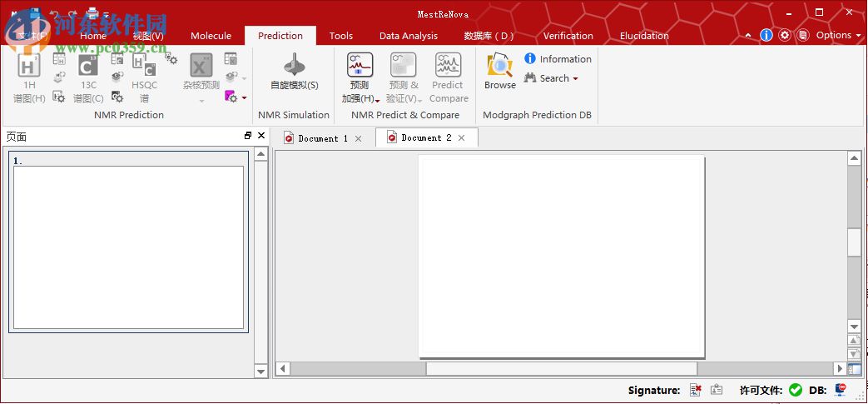The image size is (868, 404).
Task: Click the Predict Compare icon
Action: 449,77
